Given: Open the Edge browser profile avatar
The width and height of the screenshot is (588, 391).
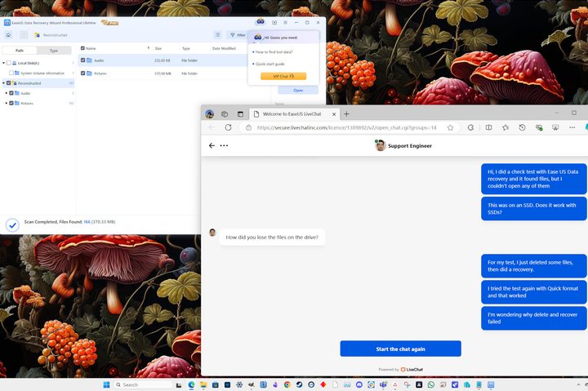Looking at the screenshot, I should [210, 114].
